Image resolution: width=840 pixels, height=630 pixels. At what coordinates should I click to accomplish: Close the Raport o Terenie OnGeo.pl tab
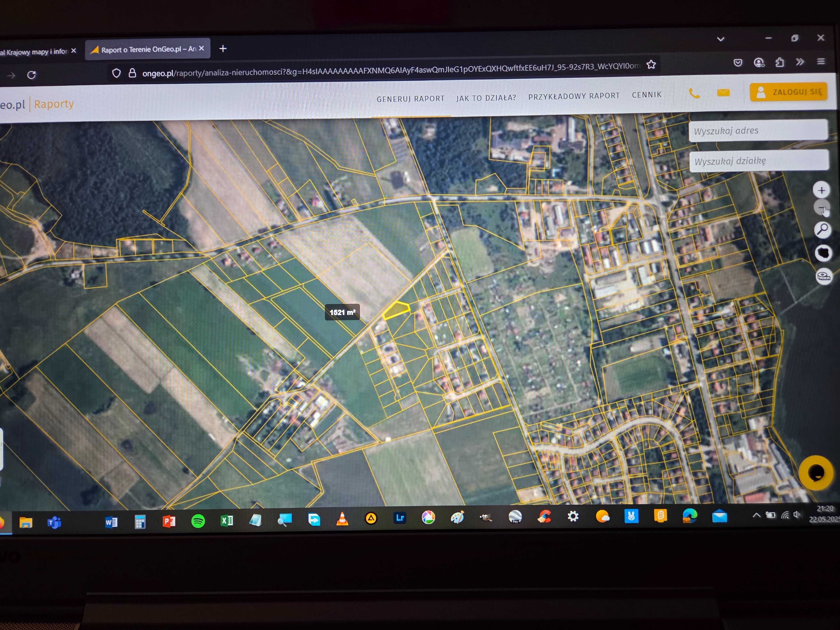202,48
